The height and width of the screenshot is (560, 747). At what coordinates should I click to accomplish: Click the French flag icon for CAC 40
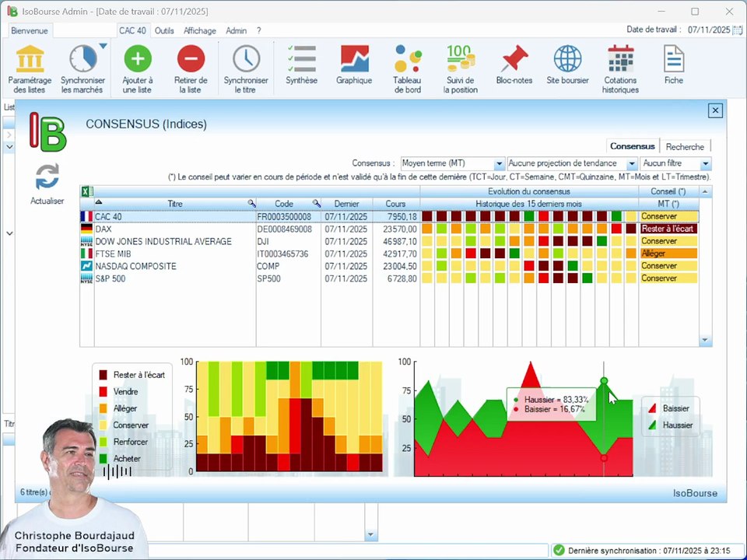(x=86, y=217)
